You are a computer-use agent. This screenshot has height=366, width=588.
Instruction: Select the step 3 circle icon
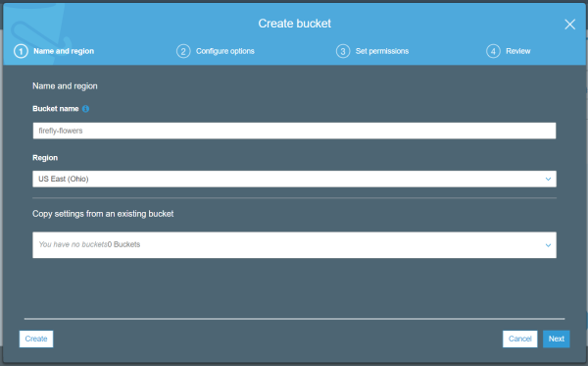coord(343,51)
